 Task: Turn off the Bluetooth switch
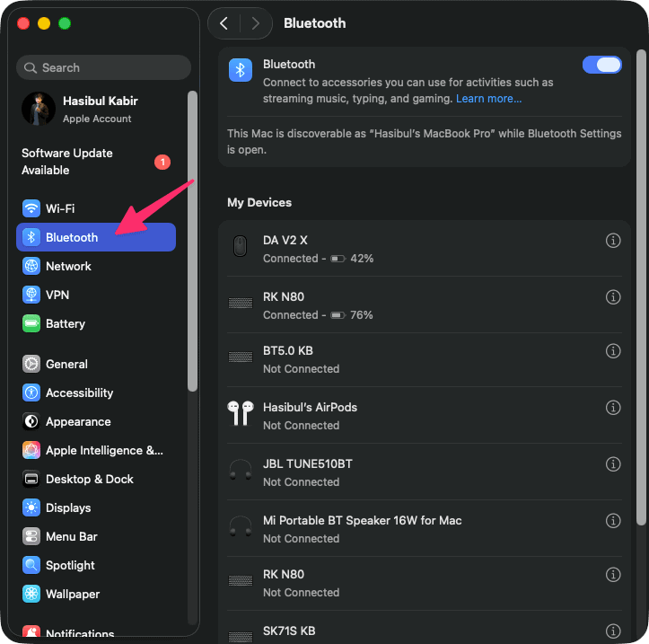(x=601, y=65)
